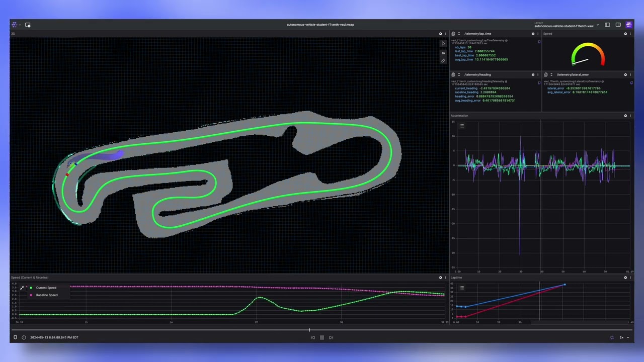Expand all fields in lap_time panel
644x362 pixels.
click(459, 34)
